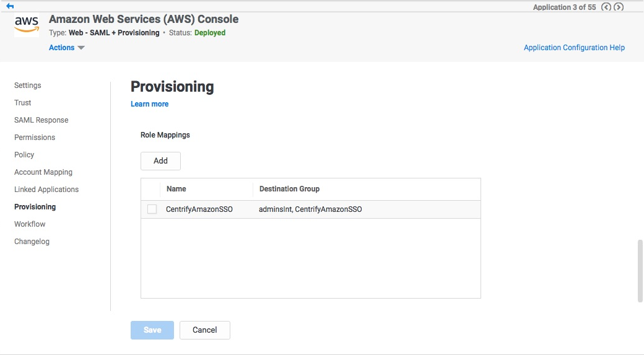This screenshot has width=644, height=355.
Task: Click the Name column header
Action: (x=206, y=189)
